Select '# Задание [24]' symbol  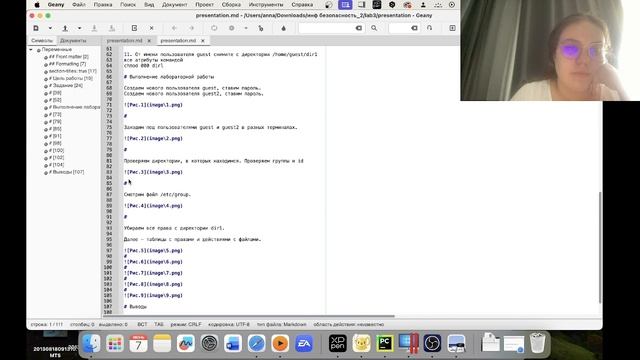(x=66, y=86)
